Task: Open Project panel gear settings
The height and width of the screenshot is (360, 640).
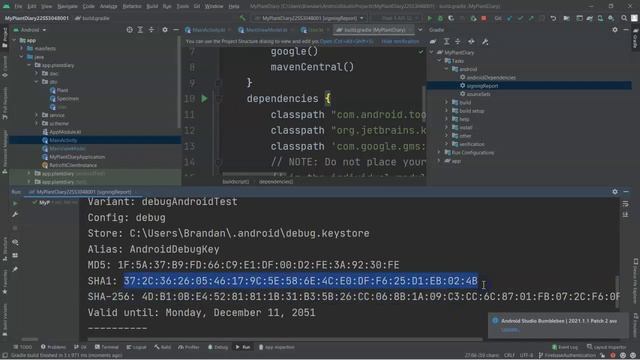Action: point(165,30)
